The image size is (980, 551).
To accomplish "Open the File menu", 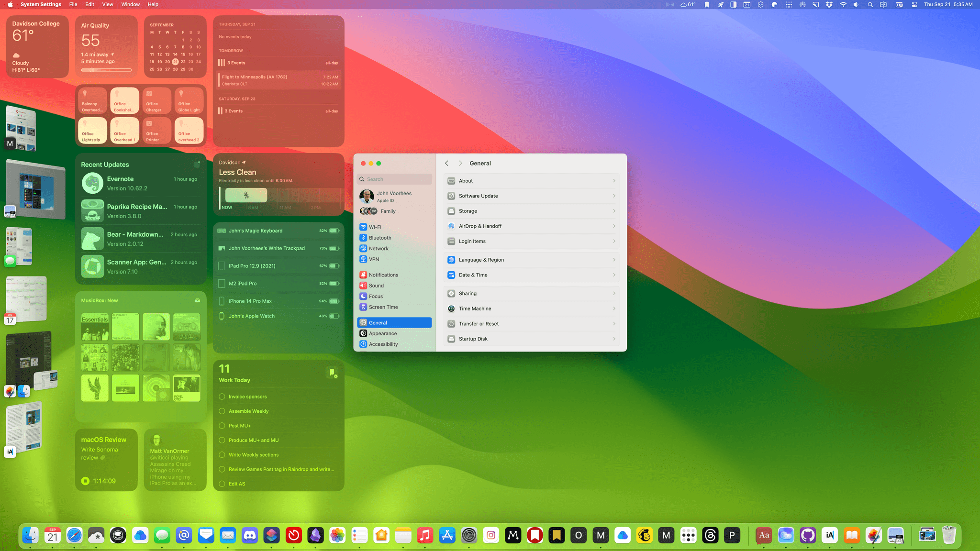I will tap(73, 4).
